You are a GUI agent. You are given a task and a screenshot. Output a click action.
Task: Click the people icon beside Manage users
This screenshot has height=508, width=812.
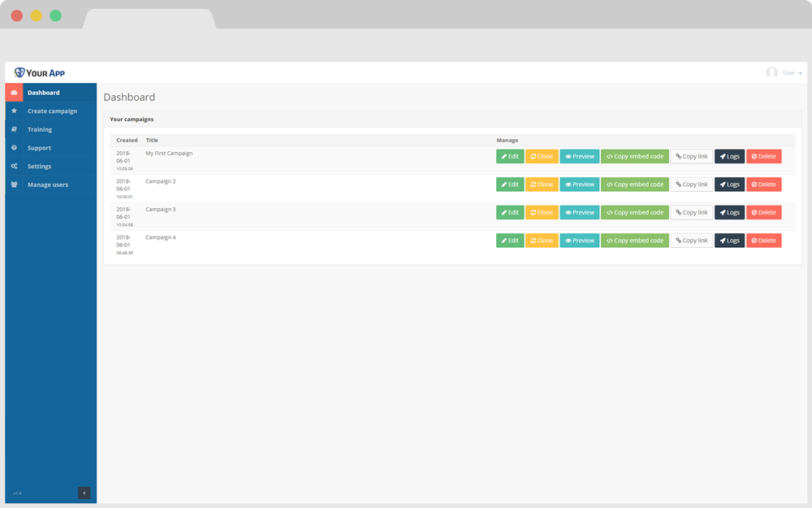click(x=14, y=185)
